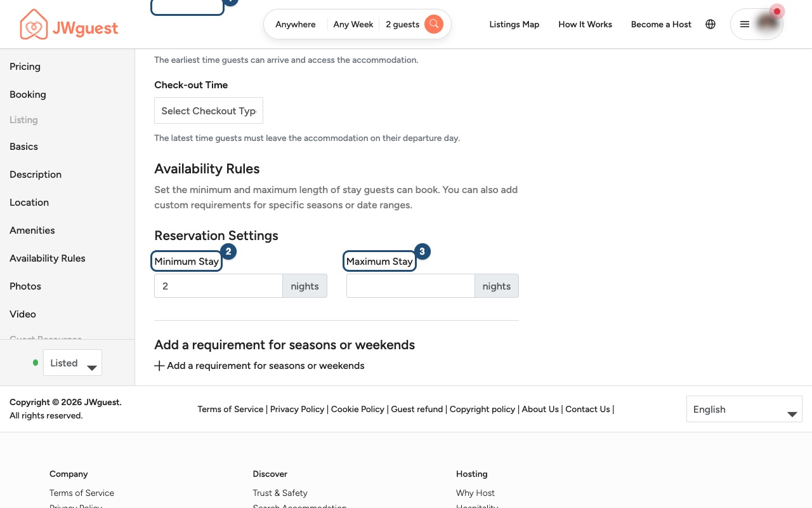Click the blurred profile avatar

coord(768,23)
